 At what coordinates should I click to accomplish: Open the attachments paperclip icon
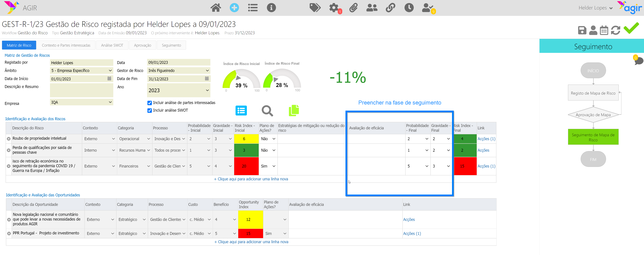point(353,8)
